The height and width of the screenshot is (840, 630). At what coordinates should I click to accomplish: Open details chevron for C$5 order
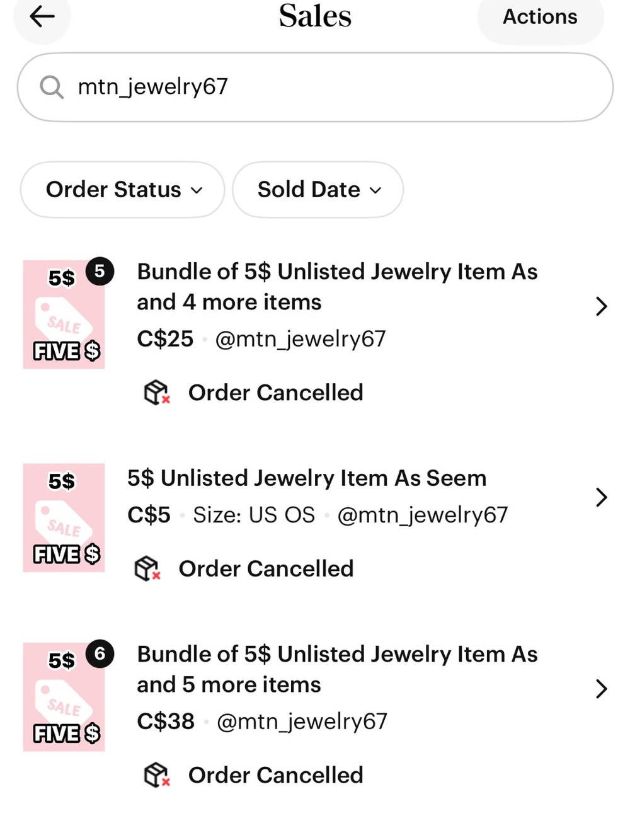click(x=601, y=497)
